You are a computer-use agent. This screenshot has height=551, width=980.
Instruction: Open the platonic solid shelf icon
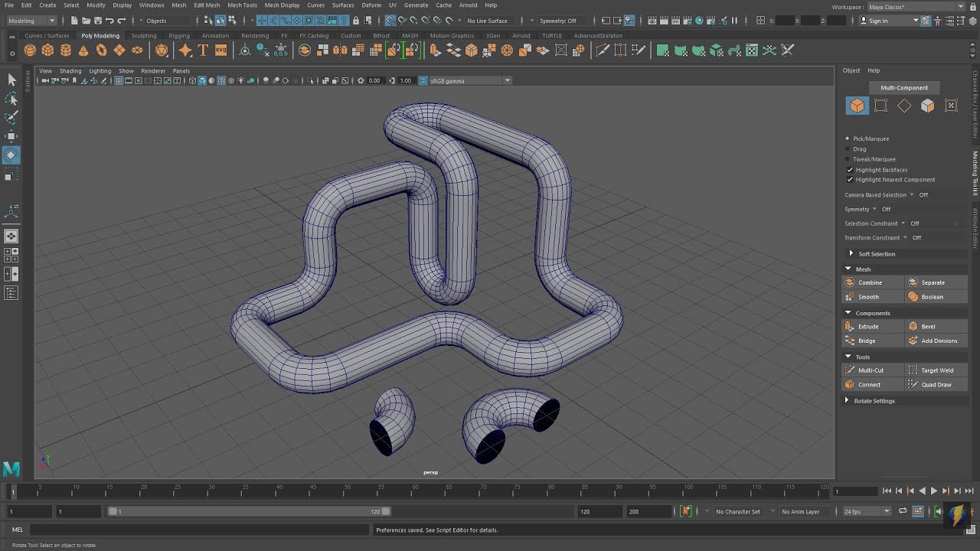[162, 51]
